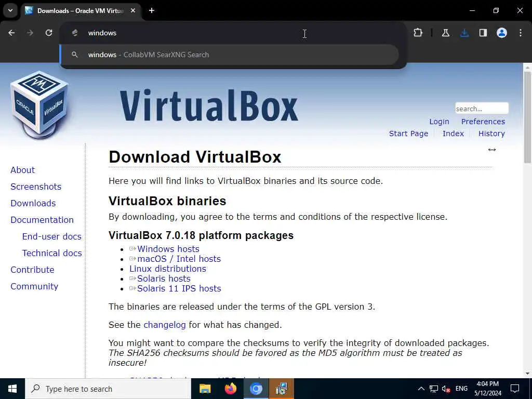The image size is (532, 399).
Task: Click the search magnifier in the suggestion row
Action: (75, 55)
